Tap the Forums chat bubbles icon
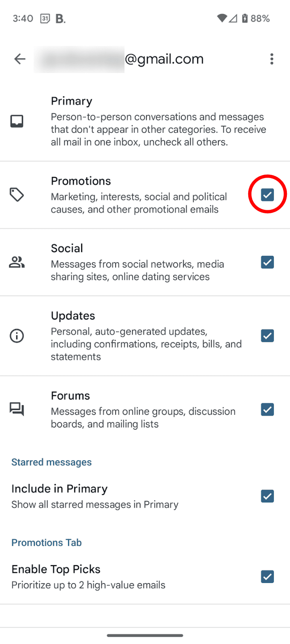Image resolution: width=290 pixels, height=644 pixels. pos(17,409)
